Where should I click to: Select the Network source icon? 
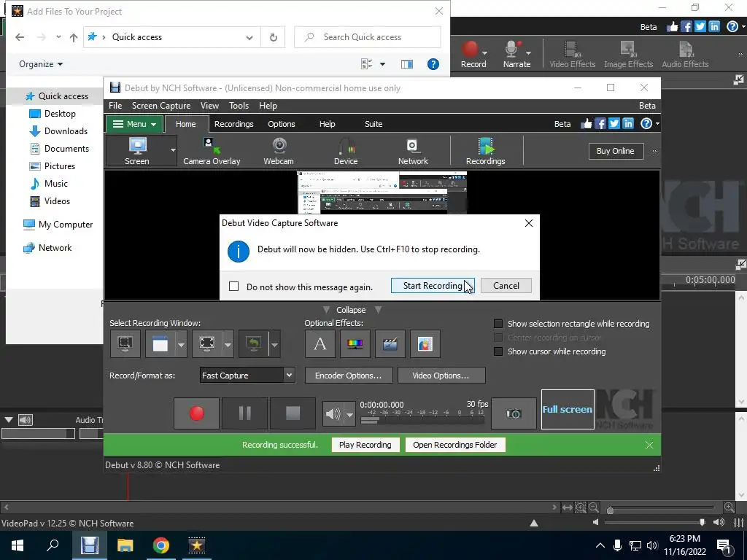tap(413, 151)
